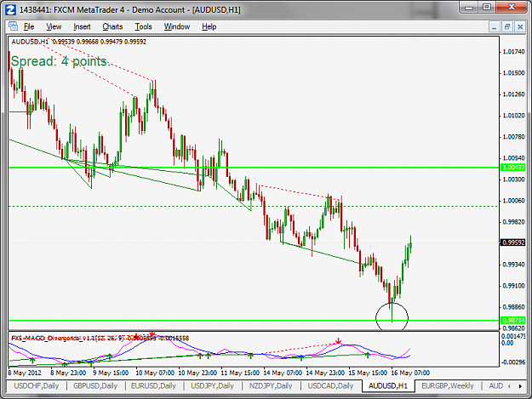This screenshot has height=399, width=532.
Task: Click the 1.00437 green price level label
Action: [513, 168]
